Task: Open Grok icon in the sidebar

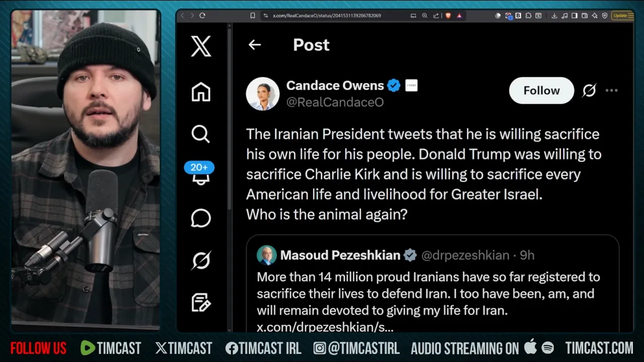Action: pyautogui.click(x=201, y=260)
